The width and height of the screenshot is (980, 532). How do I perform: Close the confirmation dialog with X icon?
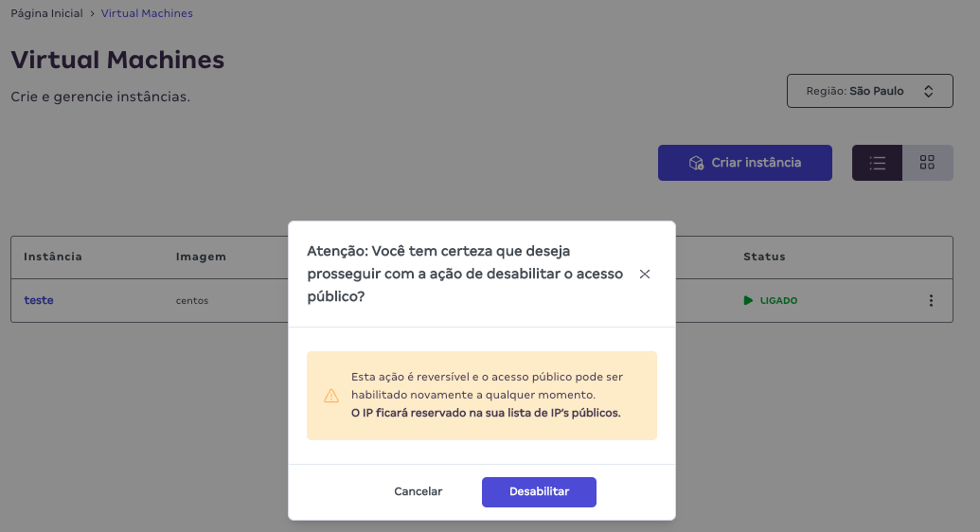tap(645, 275)
